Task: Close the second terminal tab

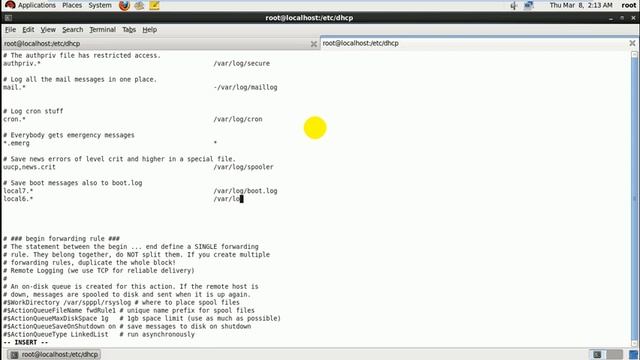Action: point(632,43)
